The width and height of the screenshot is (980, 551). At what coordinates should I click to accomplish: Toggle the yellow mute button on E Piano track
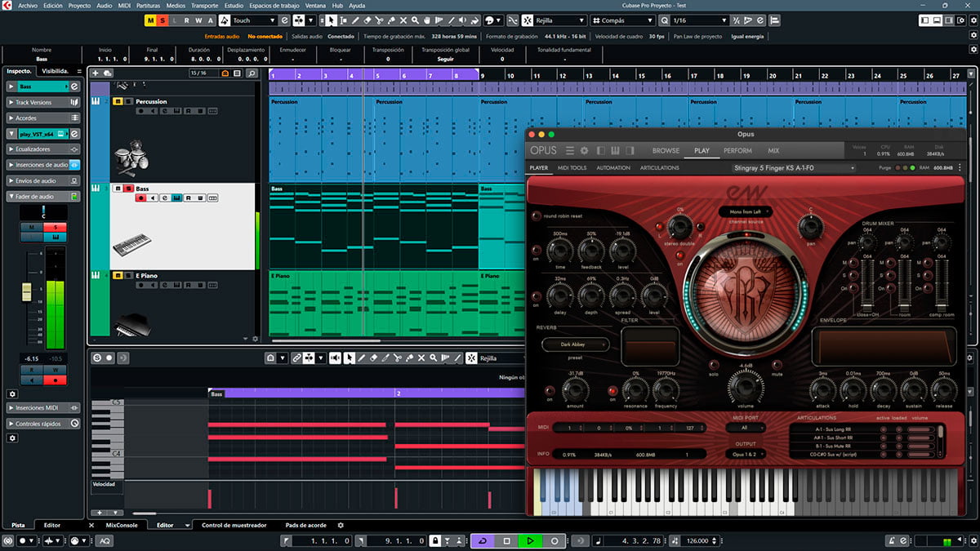pos(118,275)
